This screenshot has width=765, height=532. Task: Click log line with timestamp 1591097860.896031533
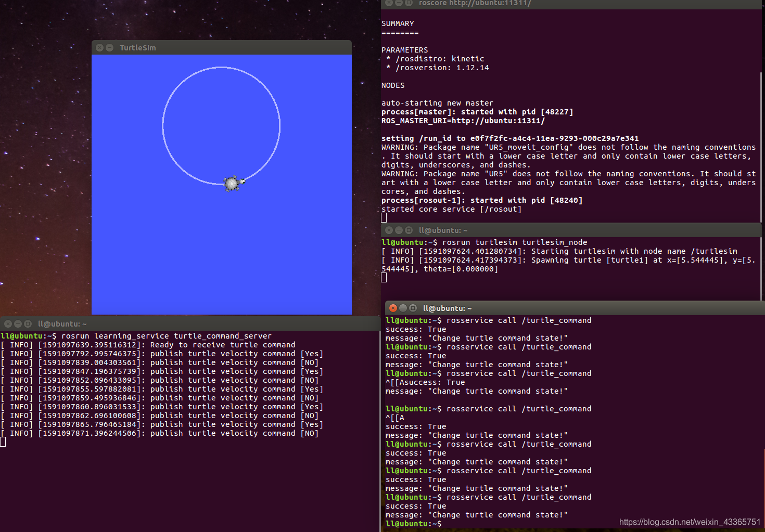(x=162, y=407)
